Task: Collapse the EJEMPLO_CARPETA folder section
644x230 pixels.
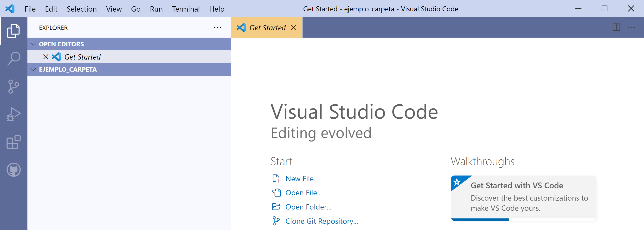Action: pyautogui.click(x=33, y=69)
